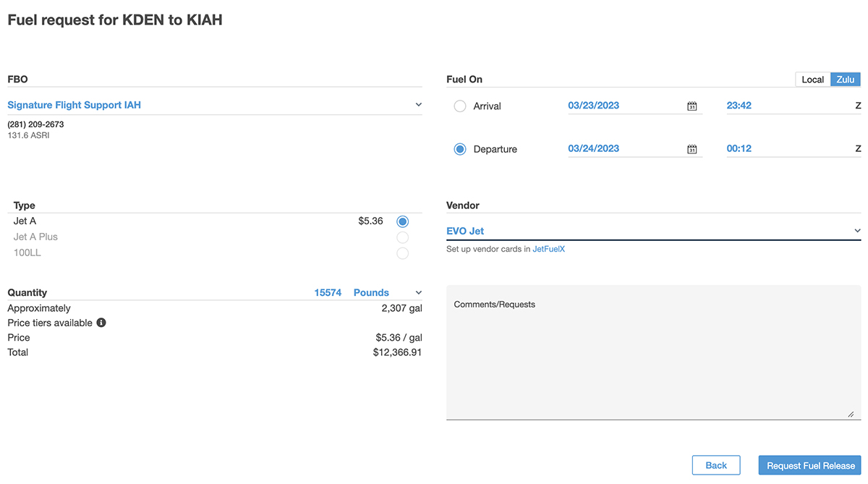Open the JetFuelX link
Viewport: 868px width, 484px height.
pos(548,249)
